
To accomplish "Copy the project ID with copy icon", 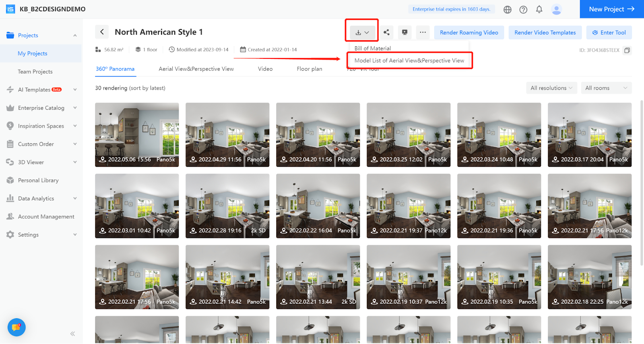I will click(x=627, y=50).
